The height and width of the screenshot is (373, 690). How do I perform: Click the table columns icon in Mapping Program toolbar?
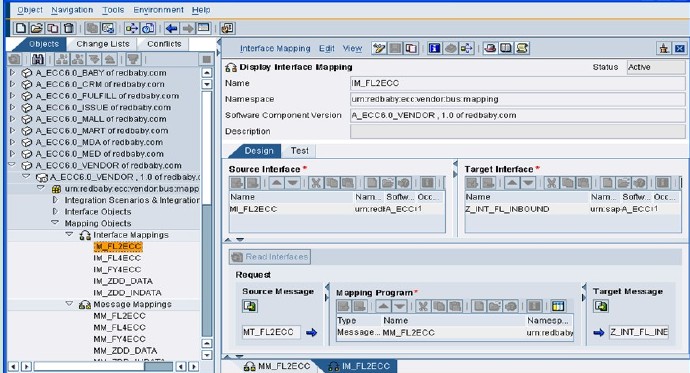558,306
